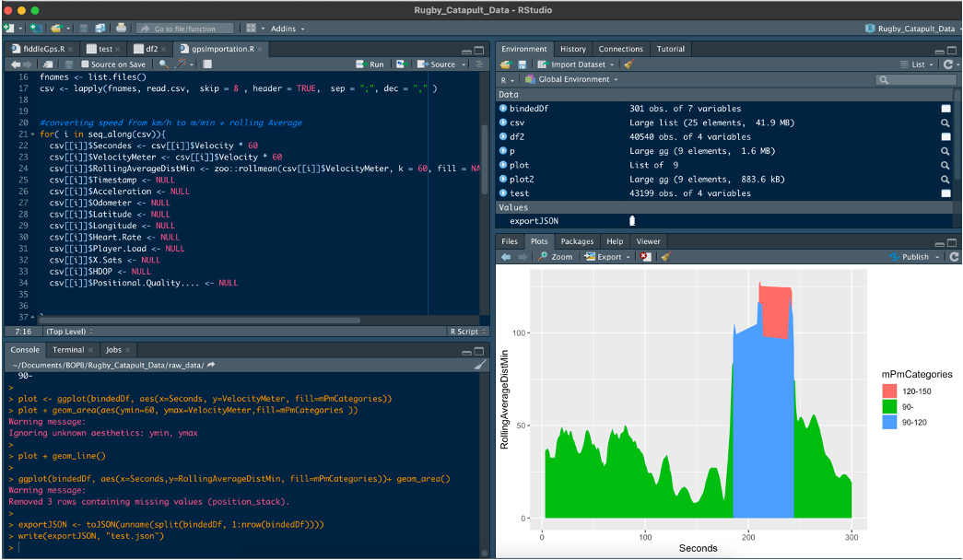963x560 pixels.
Task: Switch to the History tab
Action: [x=572, y=49]
